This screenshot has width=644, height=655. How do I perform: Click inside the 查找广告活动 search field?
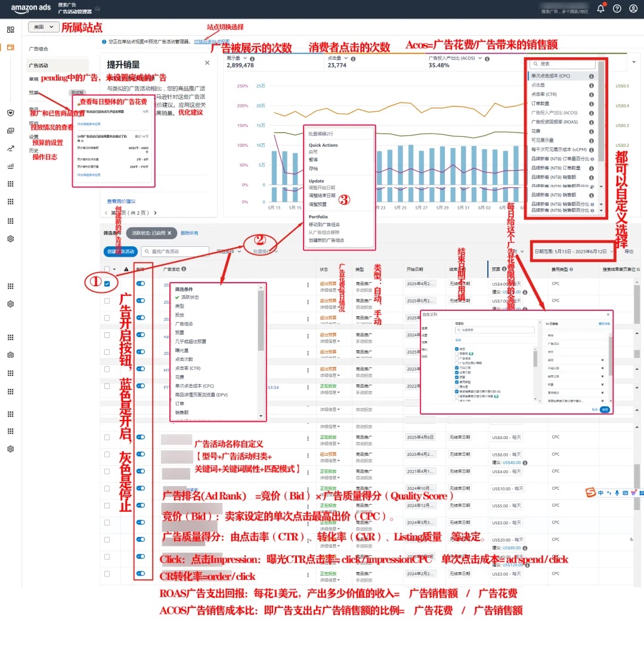[175, 252]
